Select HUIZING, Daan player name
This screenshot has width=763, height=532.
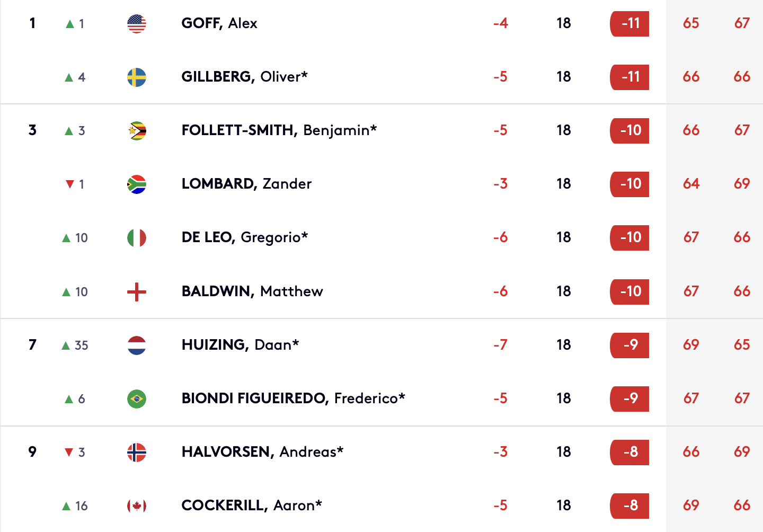pos(240,345)
